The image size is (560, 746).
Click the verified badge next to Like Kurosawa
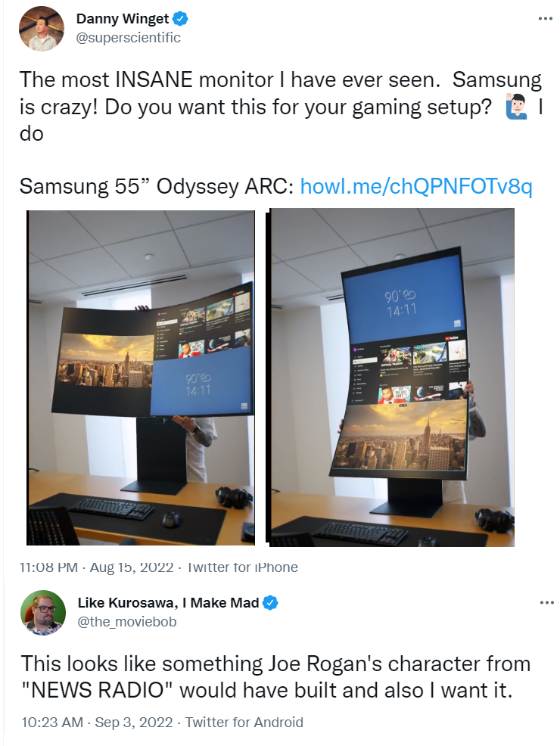(x=270, y=603)
